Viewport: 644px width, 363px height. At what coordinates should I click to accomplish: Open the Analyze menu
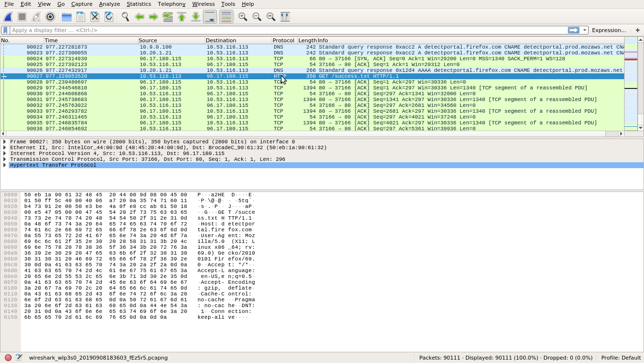click(109, 4)
